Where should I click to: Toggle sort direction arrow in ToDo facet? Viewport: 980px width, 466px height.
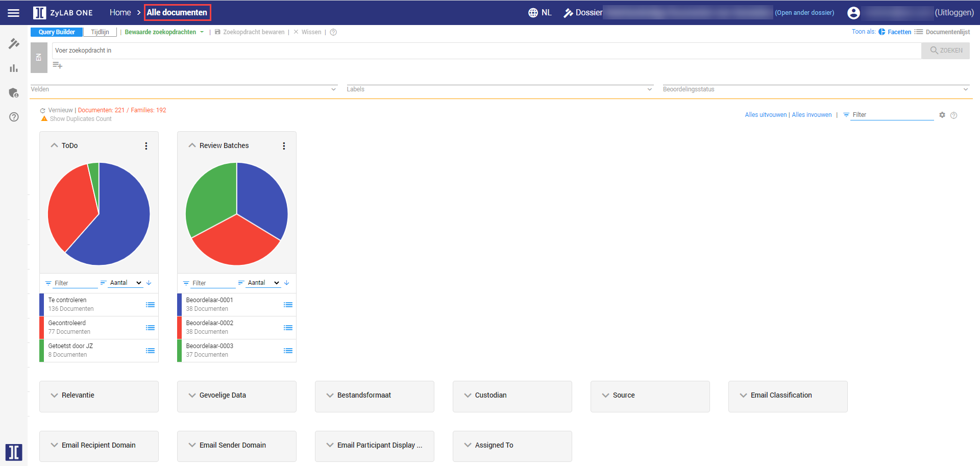[x=149, y=283]
